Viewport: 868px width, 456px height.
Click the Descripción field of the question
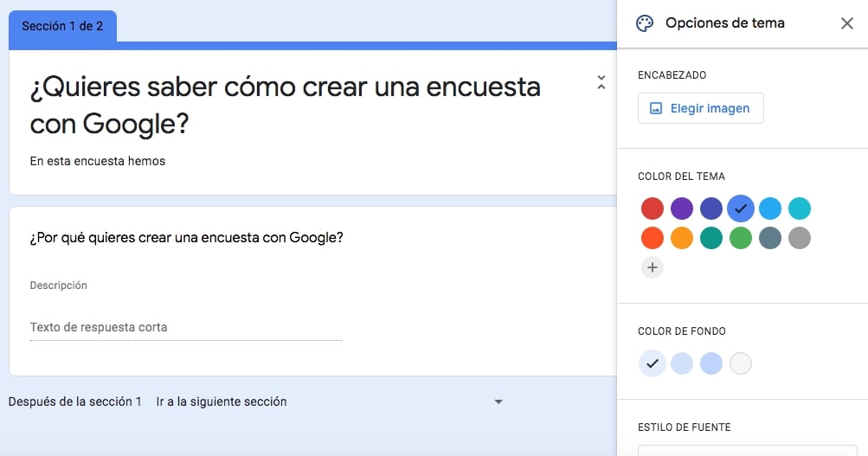58,285
